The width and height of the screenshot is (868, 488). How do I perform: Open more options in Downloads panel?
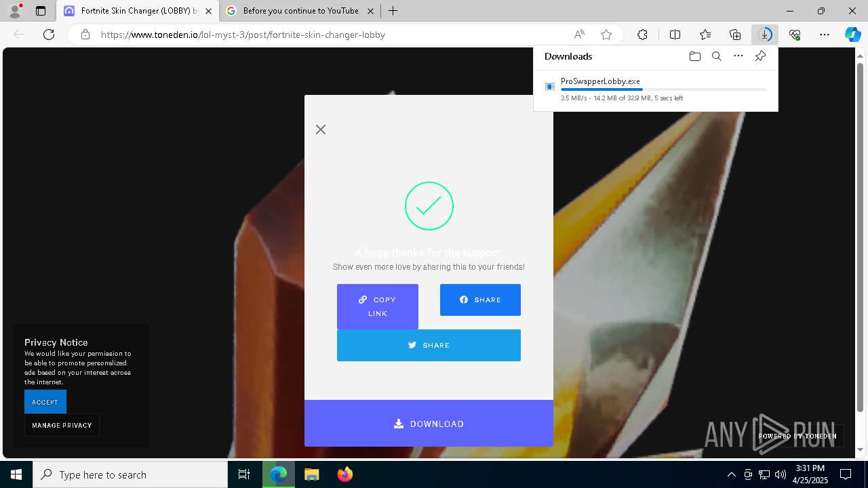point(738,56)
